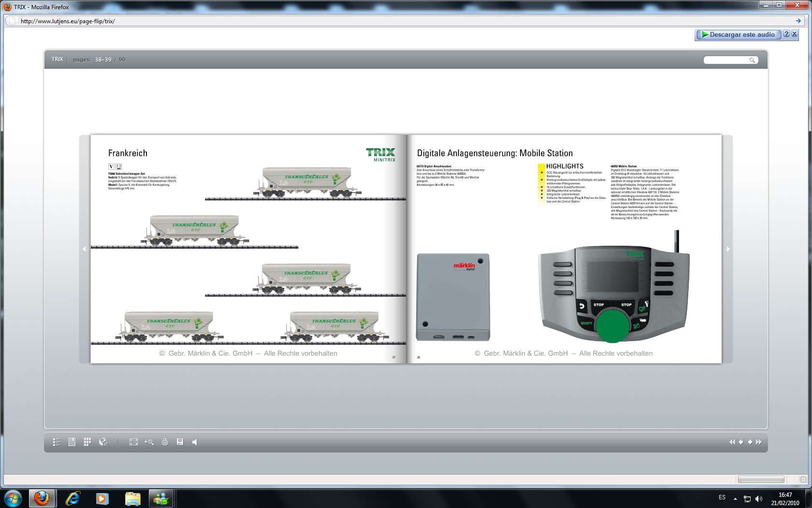The image size is (812, 508).
Task: Click the flipbook search field
Action: pyautogui.click(x=726, y=60)
